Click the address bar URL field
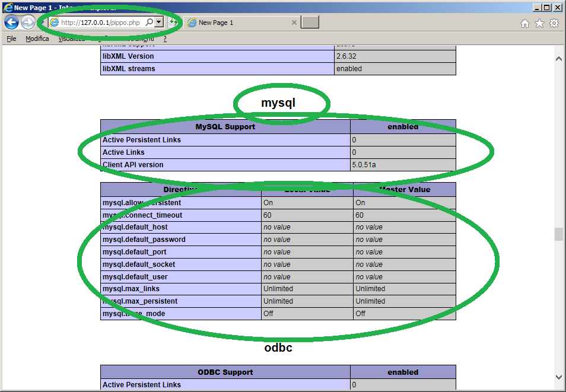 pyautogui.click(x=101, y=23)
